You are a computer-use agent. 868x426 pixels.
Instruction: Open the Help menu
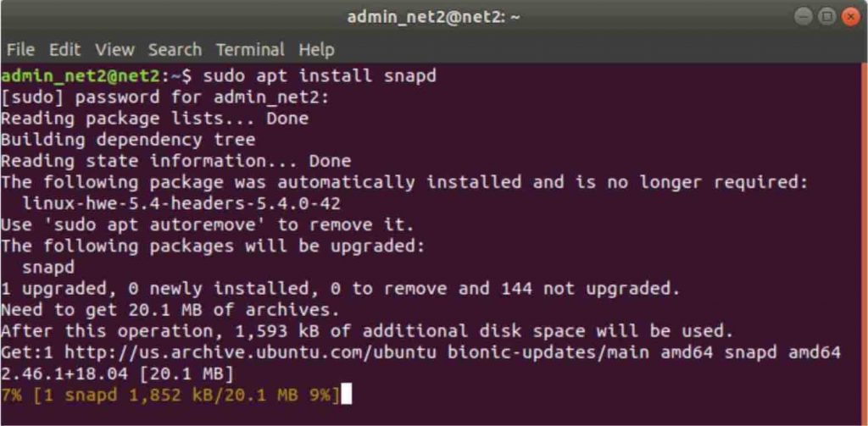point(316,49)
